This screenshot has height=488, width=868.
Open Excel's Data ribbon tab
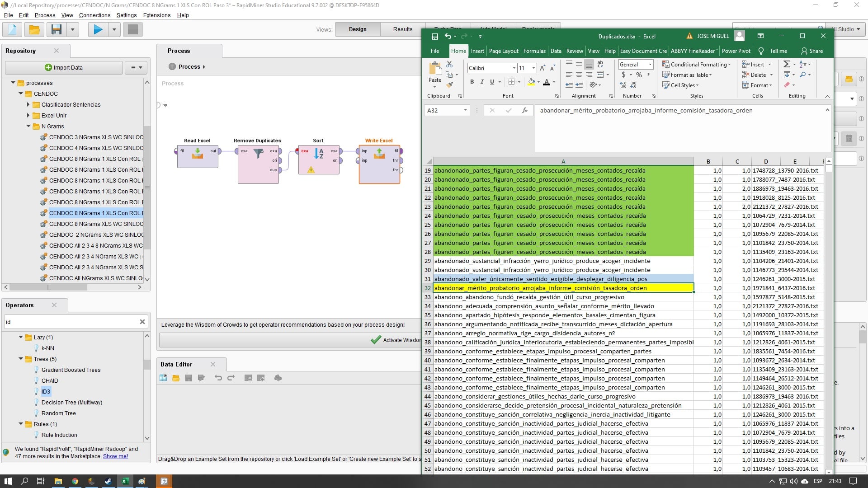(x=556, y=51)
